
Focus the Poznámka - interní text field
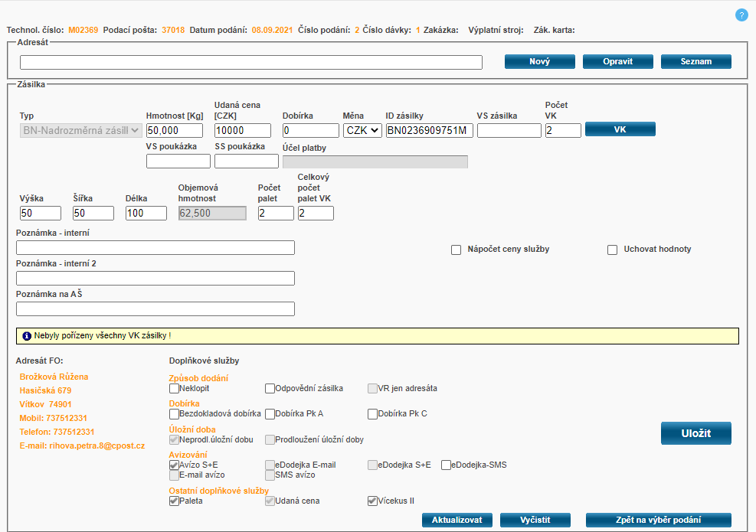(155, 247)
